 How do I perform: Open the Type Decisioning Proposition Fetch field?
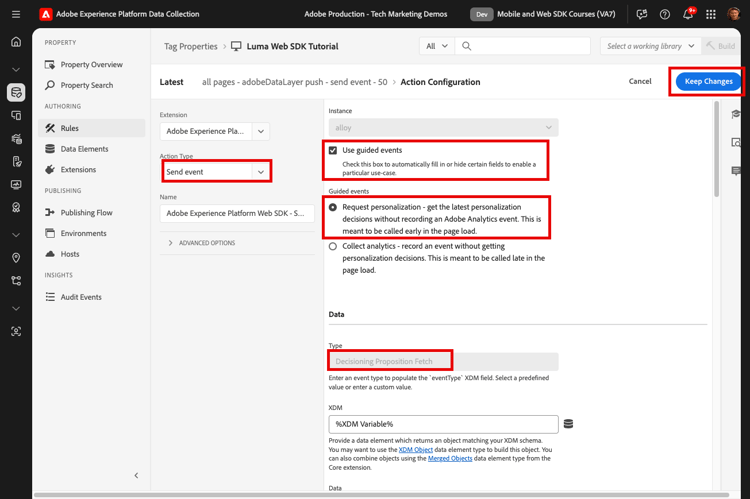pos(443,361)
